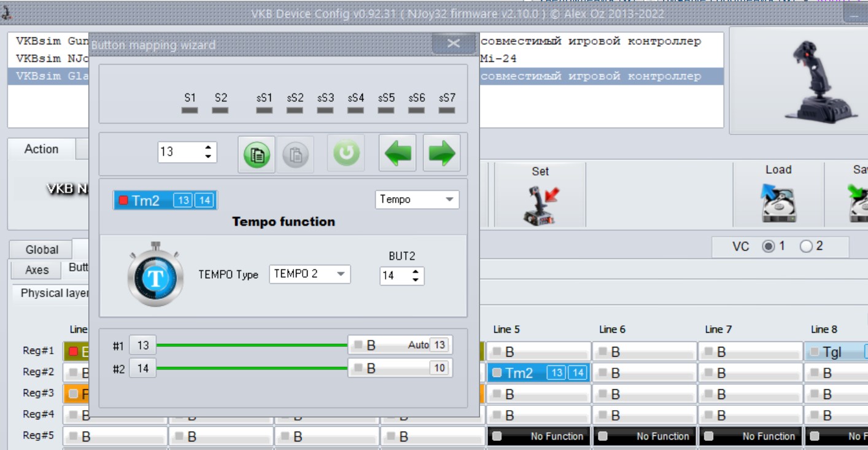This screenshot has width=868, height=450.
Task: Select the VKBsim Gladiator device row
Action: tap(365, 76)
